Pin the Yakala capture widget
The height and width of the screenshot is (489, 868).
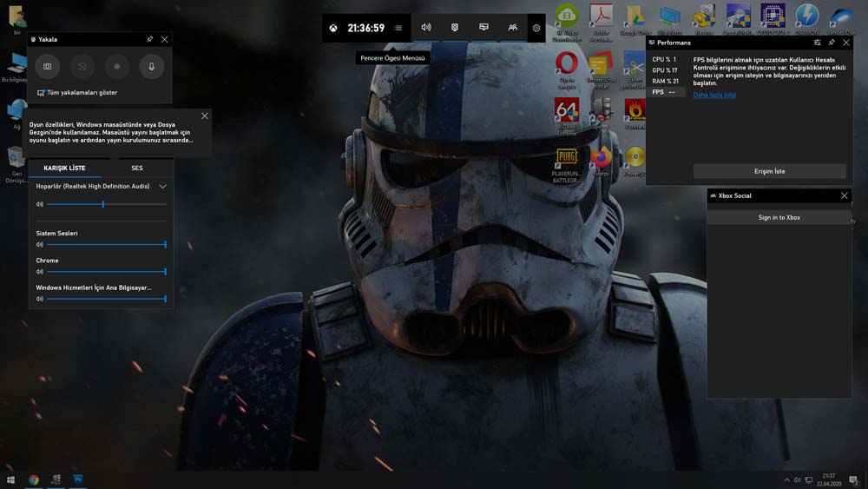point(150,39)
